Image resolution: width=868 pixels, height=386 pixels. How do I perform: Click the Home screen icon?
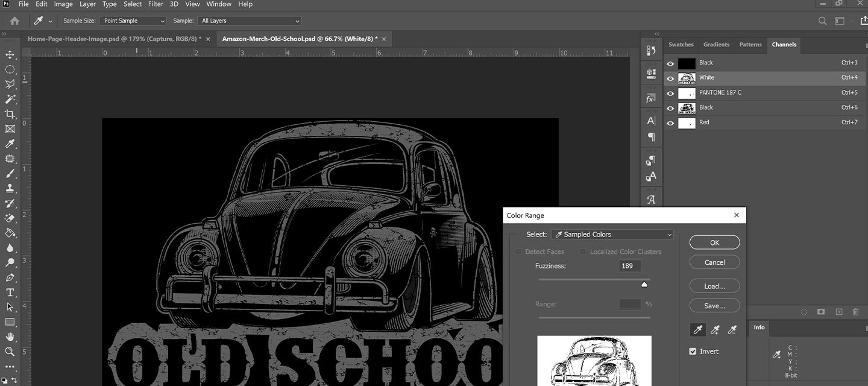14,21
